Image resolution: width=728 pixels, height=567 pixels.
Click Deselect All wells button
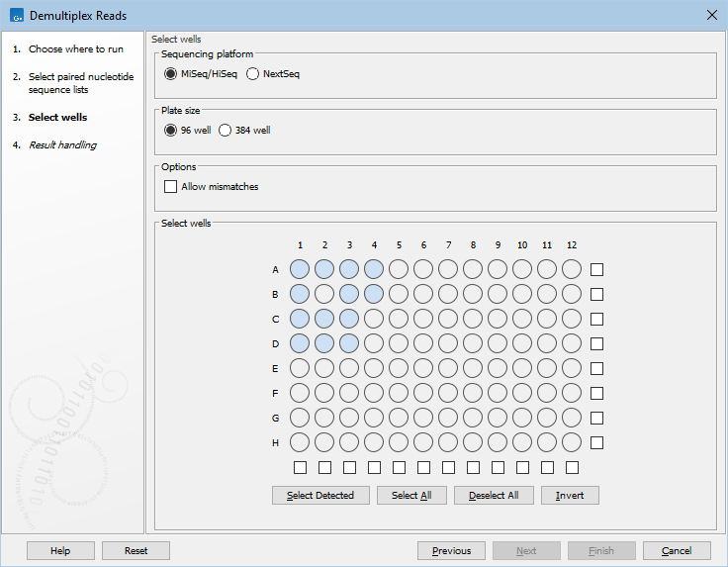pyautogui.click(x=494, y=495)
